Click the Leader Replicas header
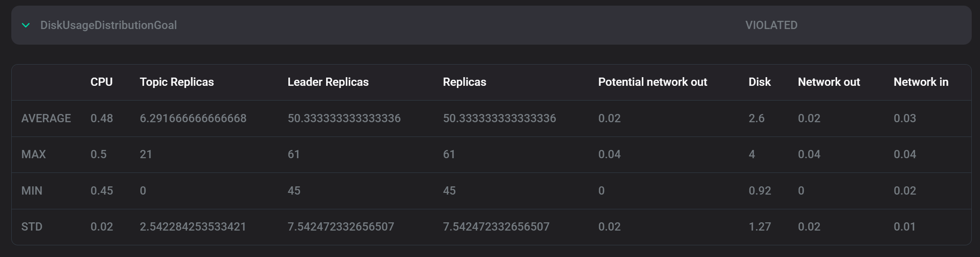This screenshot has height=257, width=980. click(x=328, y=82)
